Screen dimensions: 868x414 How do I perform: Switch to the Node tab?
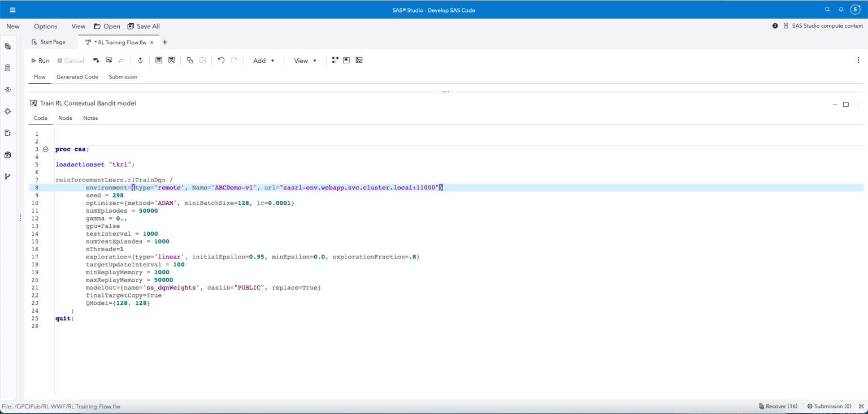tap(65, 118)
